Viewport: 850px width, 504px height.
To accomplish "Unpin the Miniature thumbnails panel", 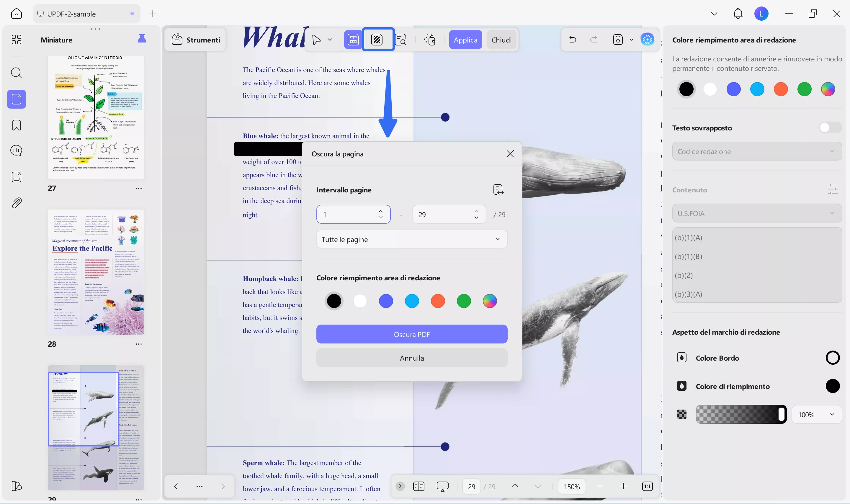I will (142, 40).
